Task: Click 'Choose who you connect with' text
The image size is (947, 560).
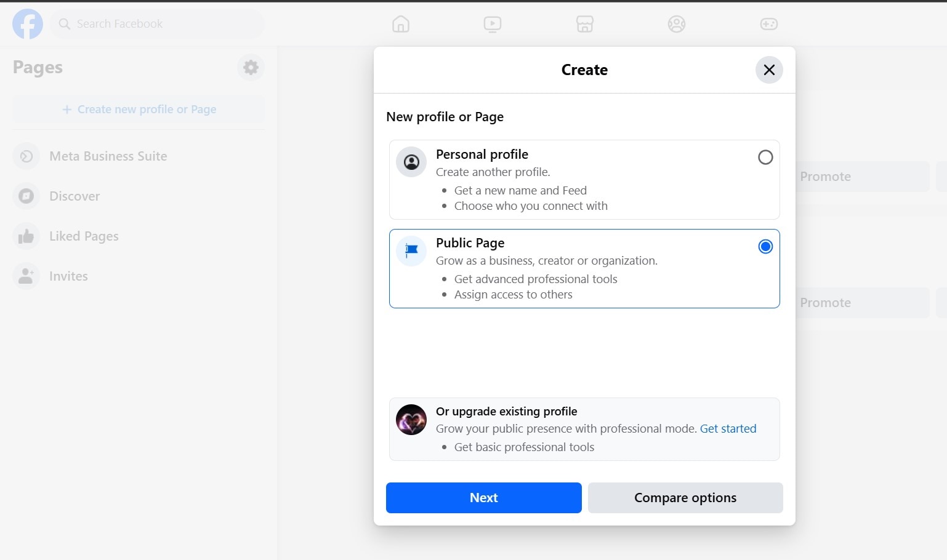Action: tap(531, 206)
